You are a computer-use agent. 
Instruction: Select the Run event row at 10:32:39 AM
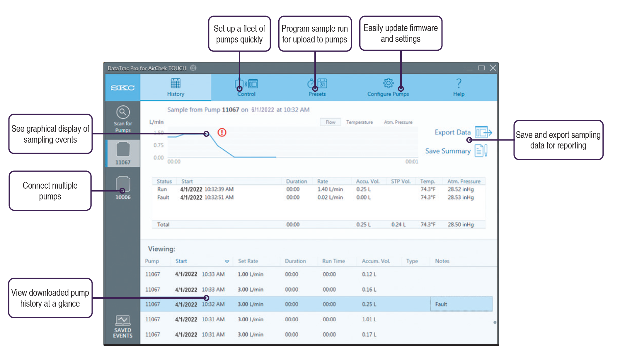pyautogui.click(x=318, y=189)
